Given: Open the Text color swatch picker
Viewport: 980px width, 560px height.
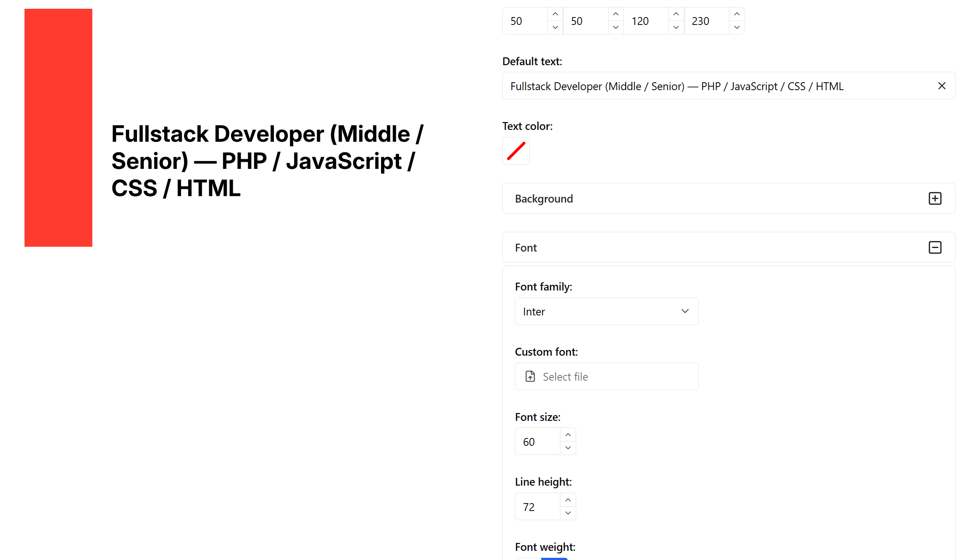Looking at the screenshot, I should [x=516, y=151].
